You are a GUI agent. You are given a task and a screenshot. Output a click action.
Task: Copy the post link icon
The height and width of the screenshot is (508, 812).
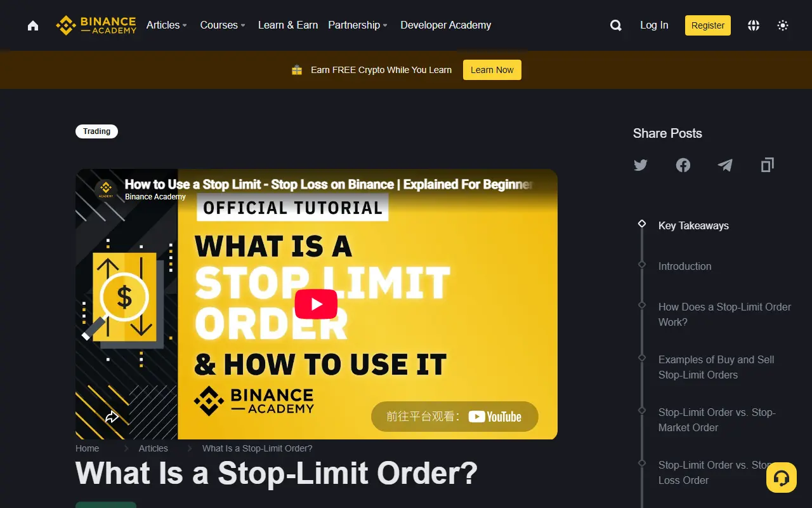click(768, 165)
